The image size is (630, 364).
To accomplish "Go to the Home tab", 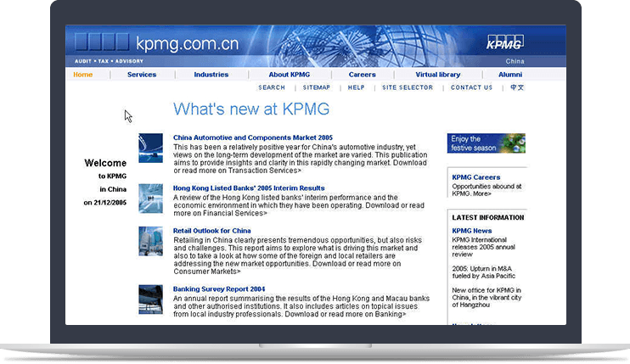I will (83, 75).
